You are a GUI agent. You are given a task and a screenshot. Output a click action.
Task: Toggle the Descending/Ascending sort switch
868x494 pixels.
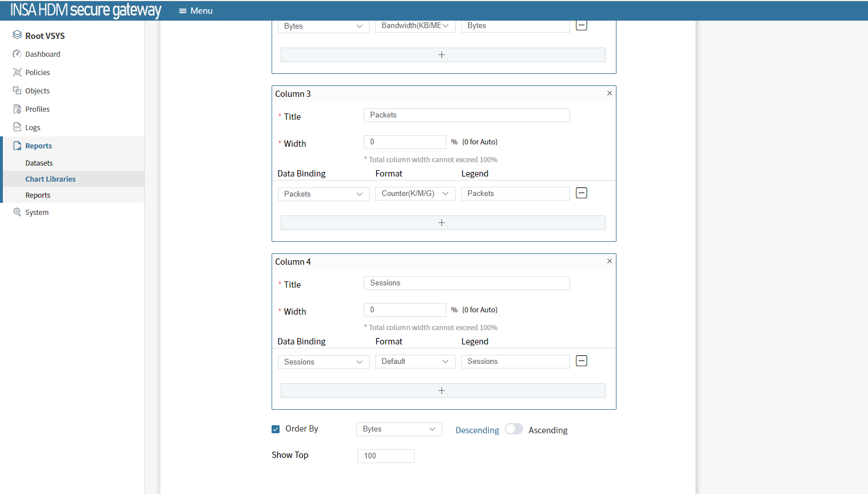(513, 429)
